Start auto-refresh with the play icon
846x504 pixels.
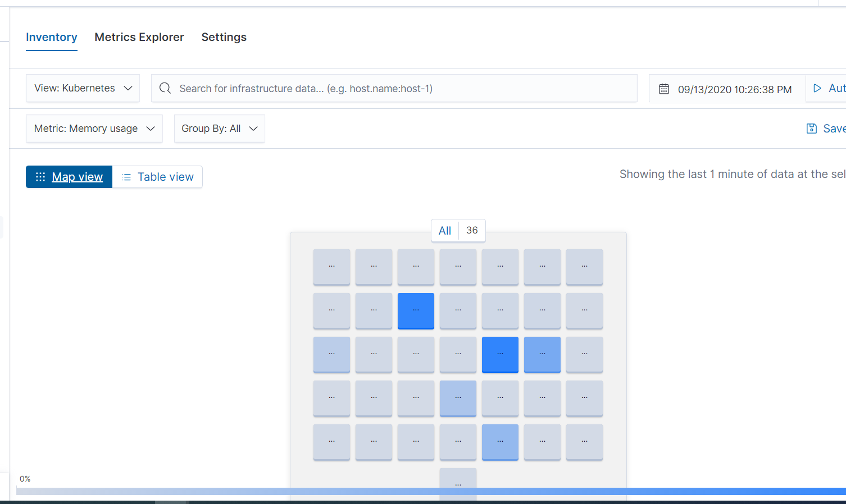(x=817, y=88)
